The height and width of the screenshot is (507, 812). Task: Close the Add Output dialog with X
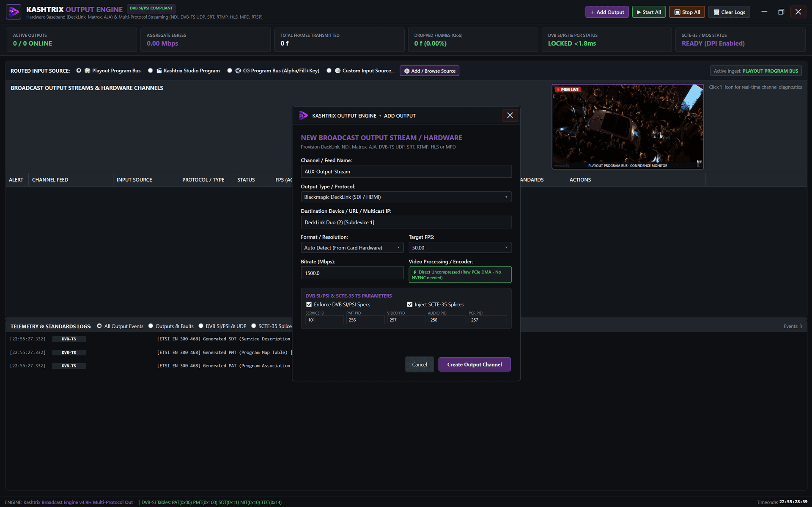tap(510, 115)
